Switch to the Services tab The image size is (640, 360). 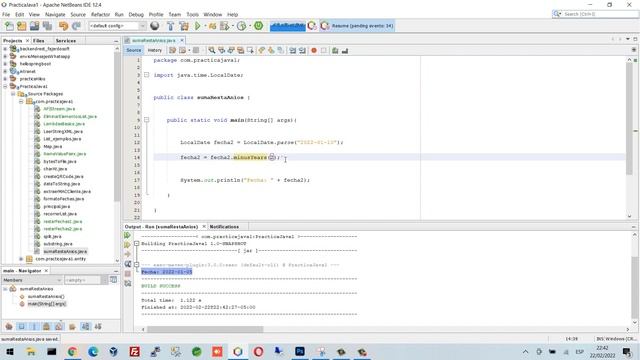point(66,41)
